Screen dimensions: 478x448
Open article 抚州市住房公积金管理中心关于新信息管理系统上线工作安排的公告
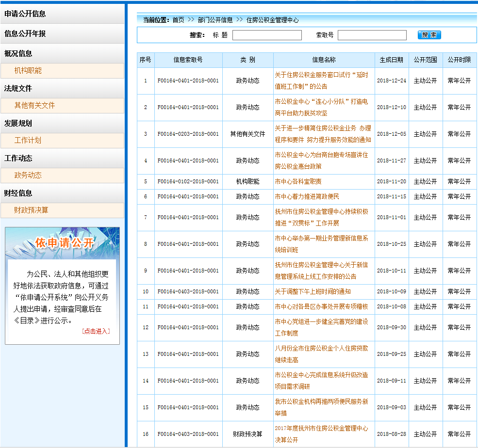(321, 271)
